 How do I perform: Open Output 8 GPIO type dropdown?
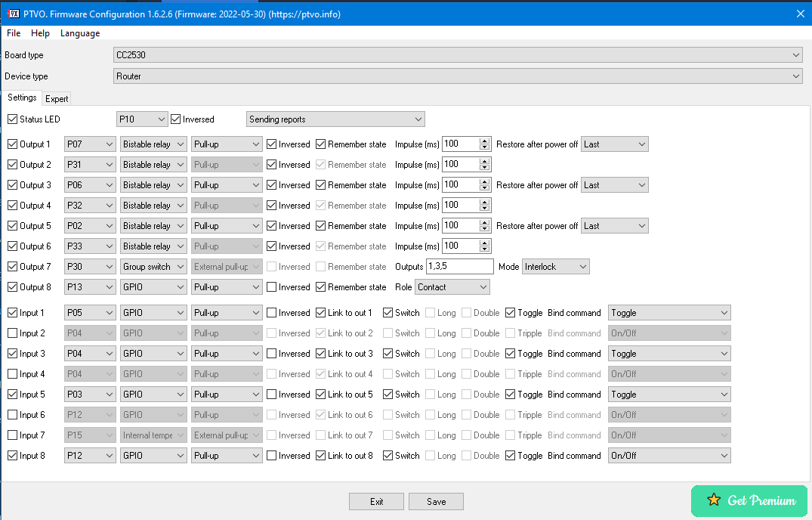[x=153, y=287]
